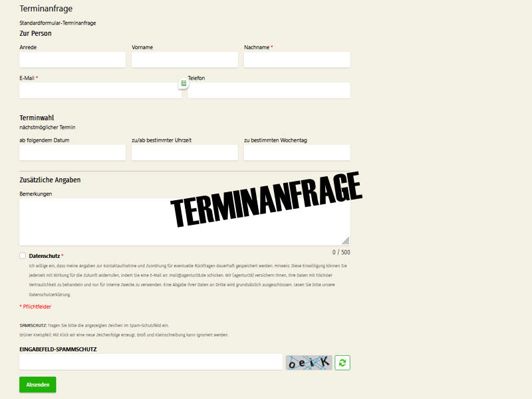Viewport: 532px width, 399px height.
Task: Select the required Nachname field
Action: pyautogui.click(x=297, y=60)
